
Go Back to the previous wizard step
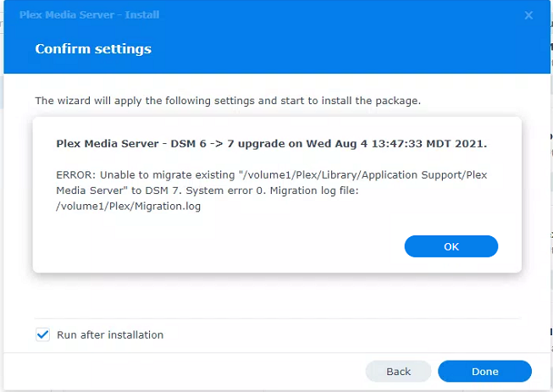coord(398,371)
